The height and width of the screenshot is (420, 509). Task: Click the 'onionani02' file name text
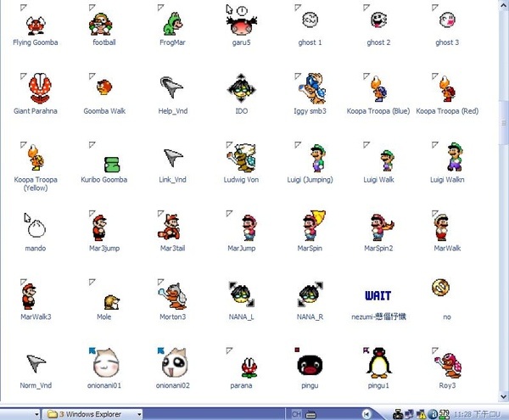tap(173, 385)
